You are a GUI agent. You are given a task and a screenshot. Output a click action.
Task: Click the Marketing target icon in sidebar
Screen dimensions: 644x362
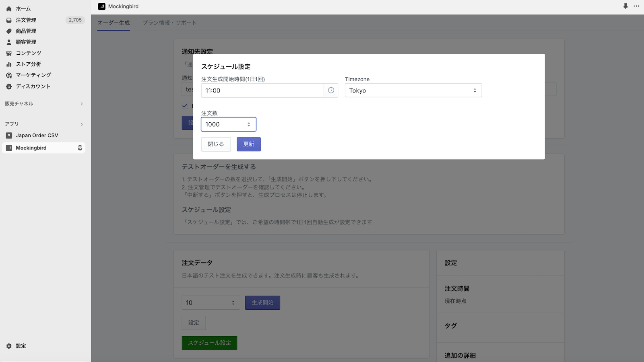click(9, 75)
